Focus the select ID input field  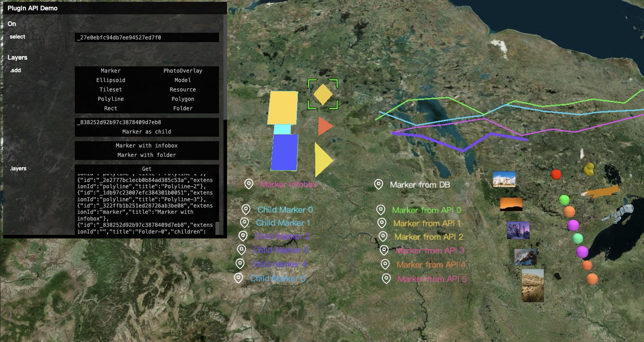147,38
